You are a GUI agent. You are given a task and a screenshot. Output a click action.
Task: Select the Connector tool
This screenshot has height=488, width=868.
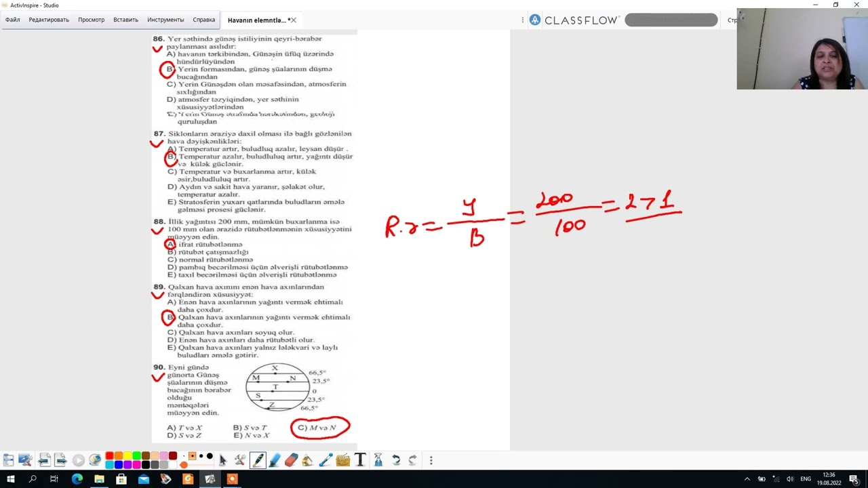(325, 460)
